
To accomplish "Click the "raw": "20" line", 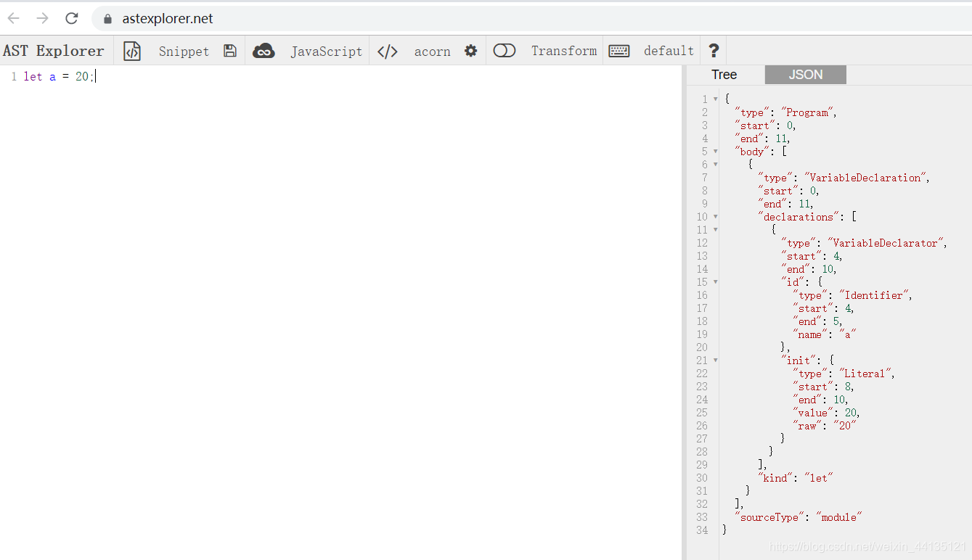I will (825, 426).
